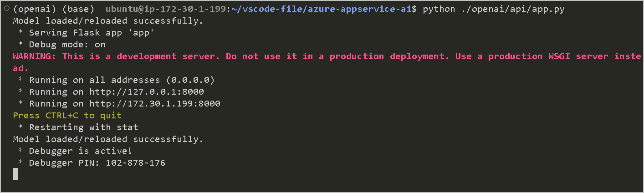Click the circle indicator before the prompt

tap(7, 8)
